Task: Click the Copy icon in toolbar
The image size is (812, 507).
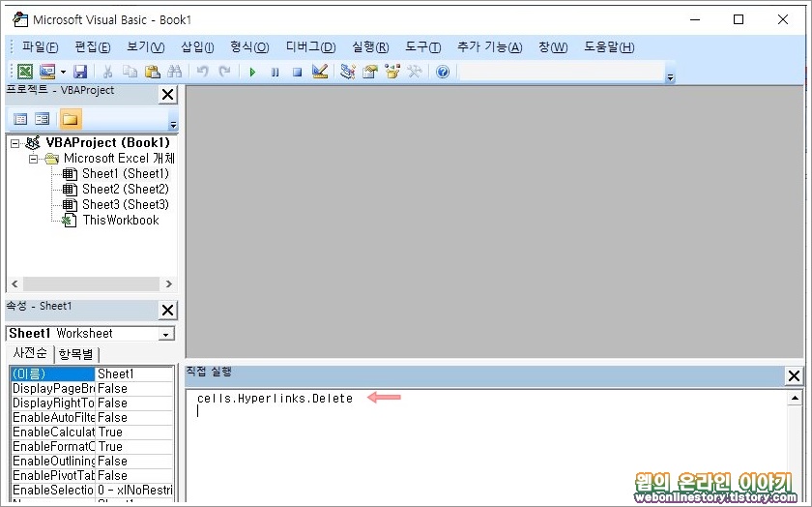Action: click(x=130, y=72)
